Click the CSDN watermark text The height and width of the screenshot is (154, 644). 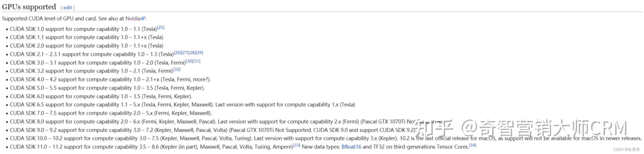(626, 149)
